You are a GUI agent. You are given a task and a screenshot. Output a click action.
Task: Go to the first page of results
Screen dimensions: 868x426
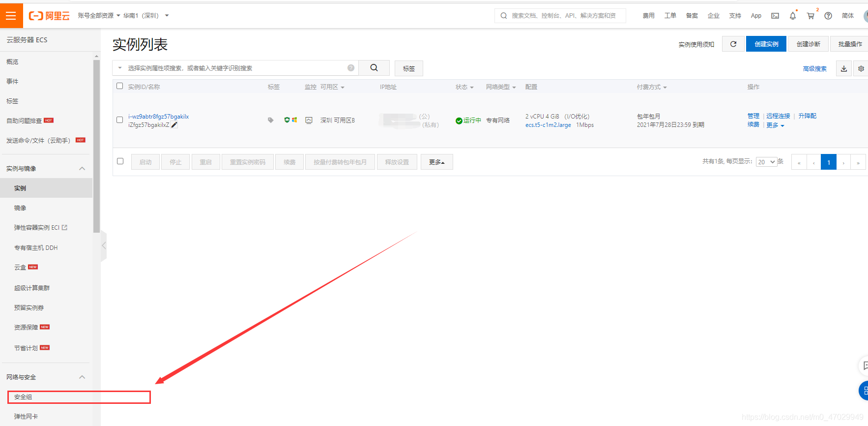click(799, 162)
